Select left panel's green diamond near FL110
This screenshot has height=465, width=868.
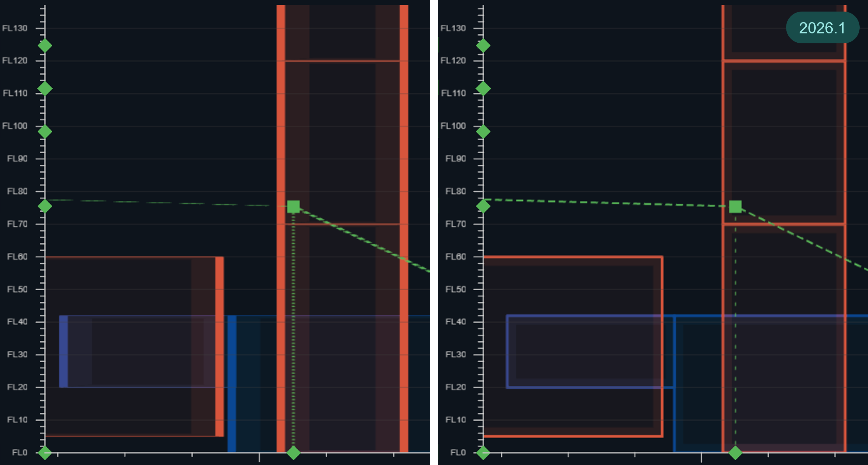click(x=45, y=89)
